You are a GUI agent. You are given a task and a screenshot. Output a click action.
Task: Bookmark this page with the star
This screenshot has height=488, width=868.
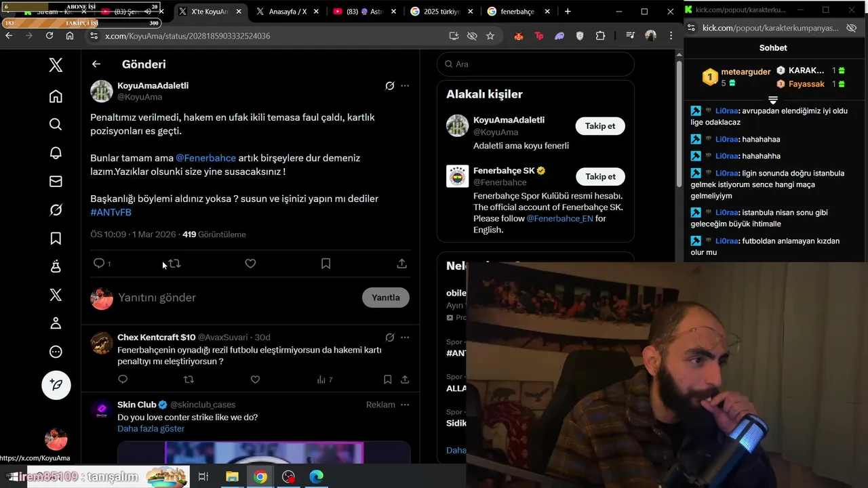coord(490,36)
